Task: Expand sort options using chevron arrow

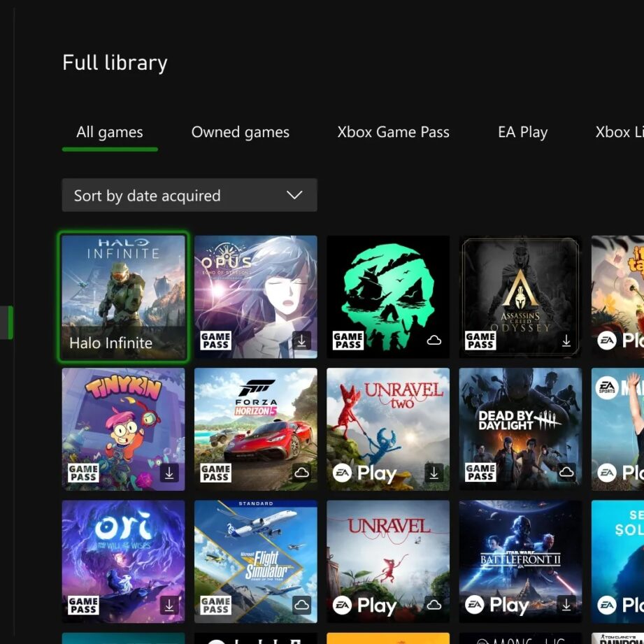Action: pyautogui.click(x=294, y=195)
